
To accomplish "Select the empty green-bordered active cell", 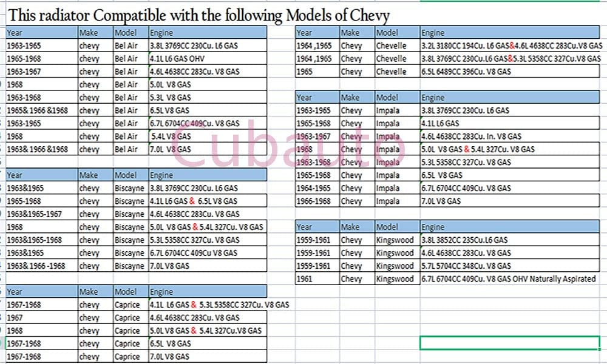I will tap(510, 343).
